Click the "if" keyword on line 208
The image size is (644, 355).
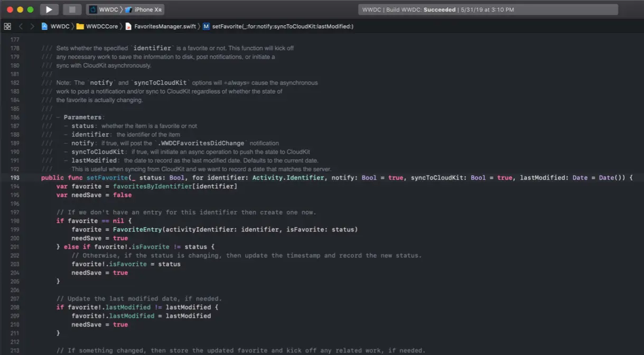pyautogui.click(x=60, y=307)
